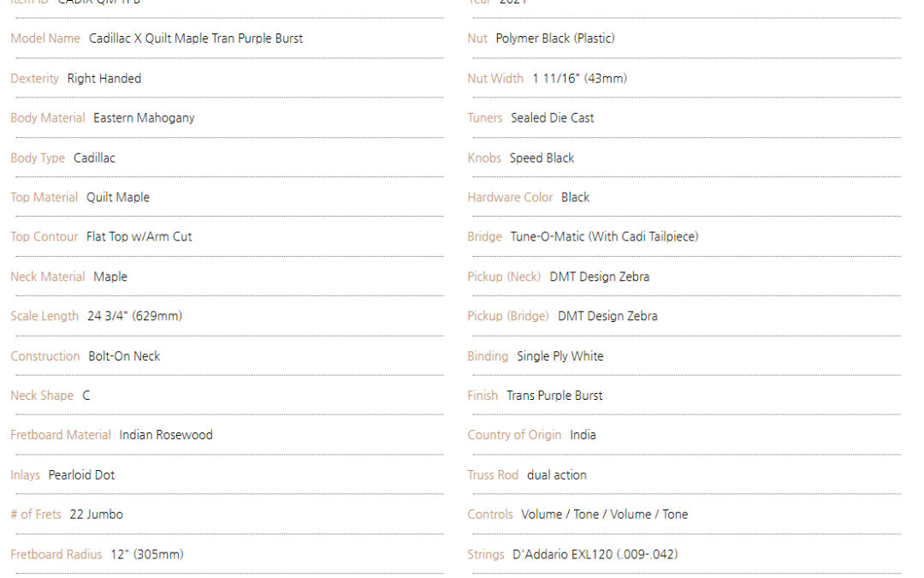
Task: Click the Model Name label
Action: click(45, 39)
